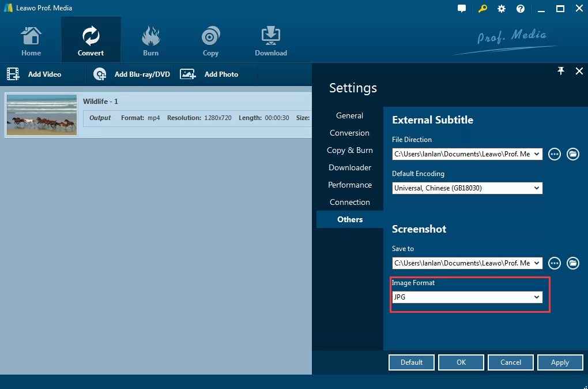Image resolution: width=588 pixels, height=389 pixels.
Task: Switch to the Download module
Action: coord(270,39)
